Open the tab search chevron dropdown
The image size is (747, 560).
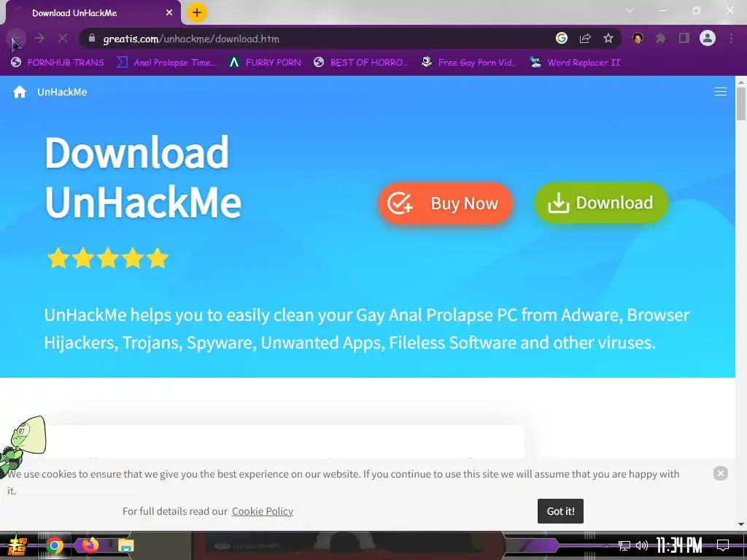coord(630,10)
